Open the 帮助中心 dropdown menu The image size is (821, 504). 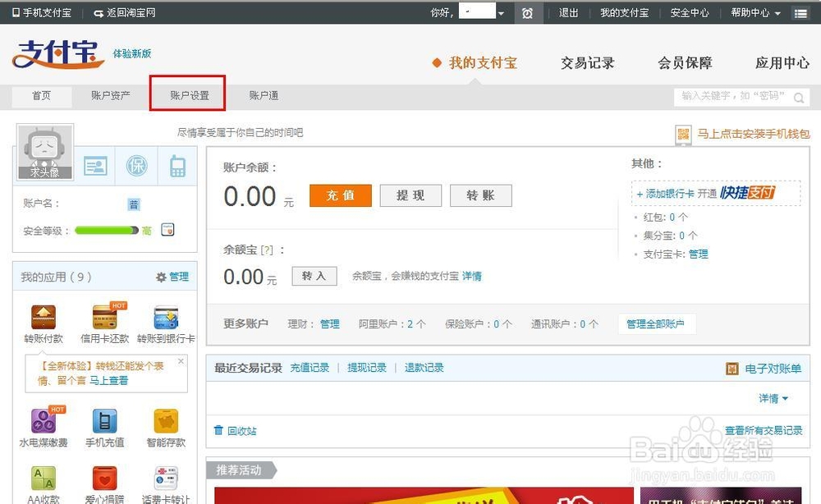point(751,12)
